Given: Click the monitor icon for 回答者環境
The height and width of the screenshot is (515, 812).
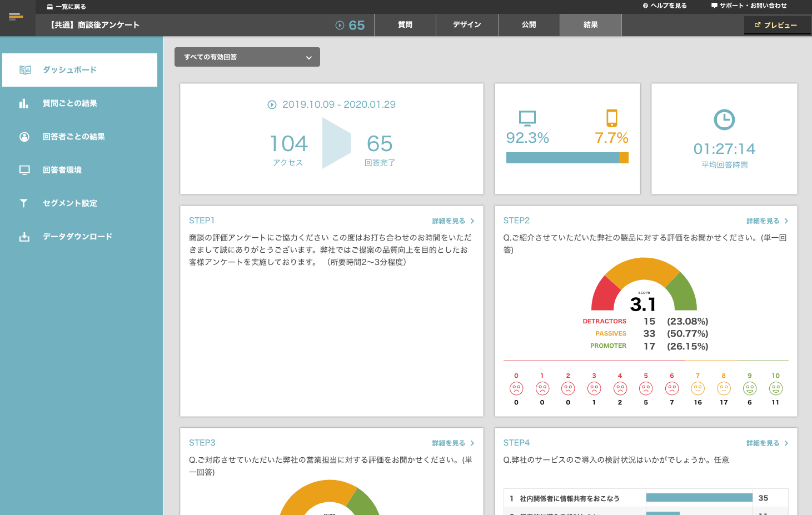Looking at the screenshot, I should click(24, 170).
